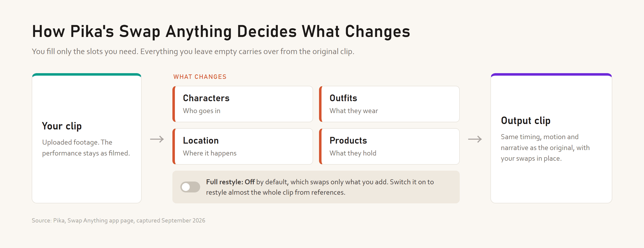This screenshot has height=248, width=644.
Task: Click the arrow after Your clip card
Action: point(157,139)
